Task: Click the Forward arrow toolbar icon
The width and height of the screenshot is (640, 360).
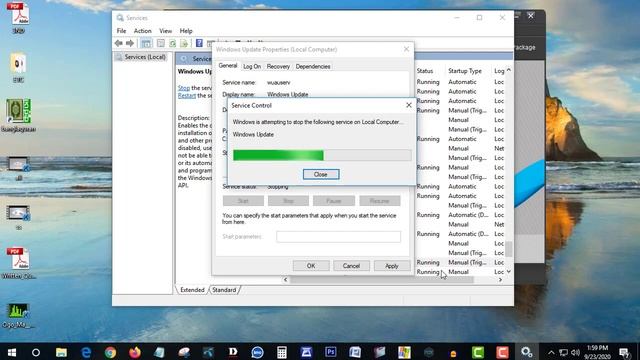Action: point(130,43)
